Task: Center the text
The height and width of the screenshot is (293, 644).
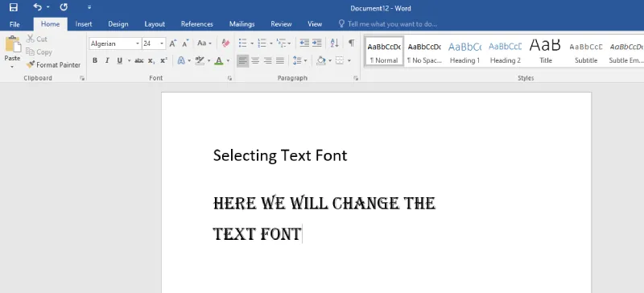Action: 255,61
